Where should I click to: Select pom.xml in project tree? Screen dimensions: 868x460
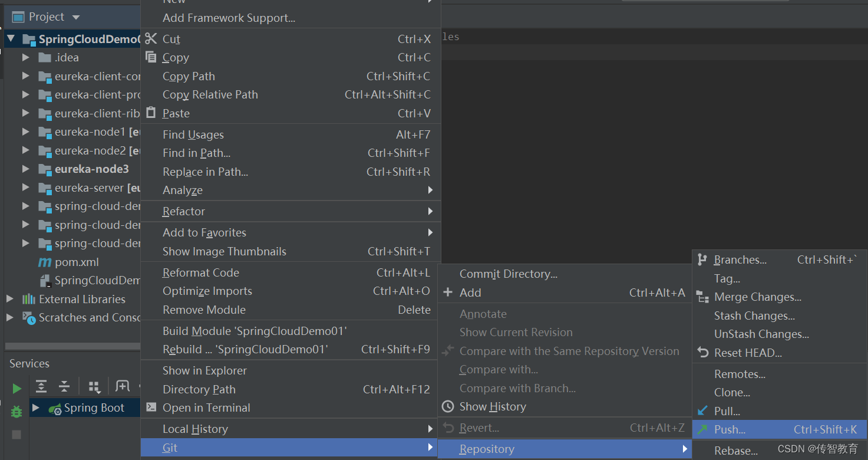tap(77, 262)
